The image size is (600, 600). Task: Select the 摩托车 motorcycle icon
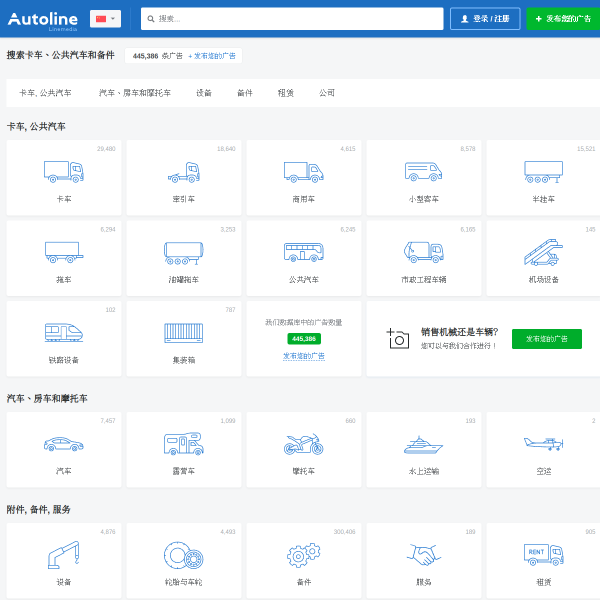303,444
